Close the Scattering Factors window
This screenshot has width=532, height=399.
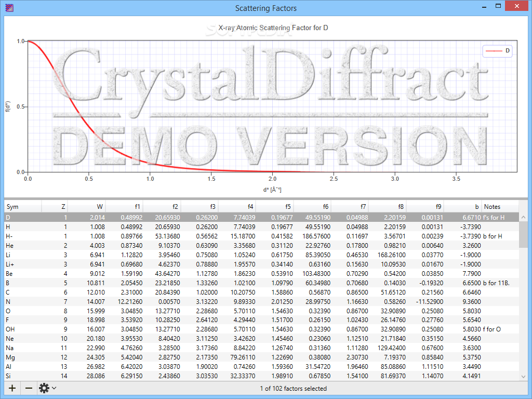[517, 6]
